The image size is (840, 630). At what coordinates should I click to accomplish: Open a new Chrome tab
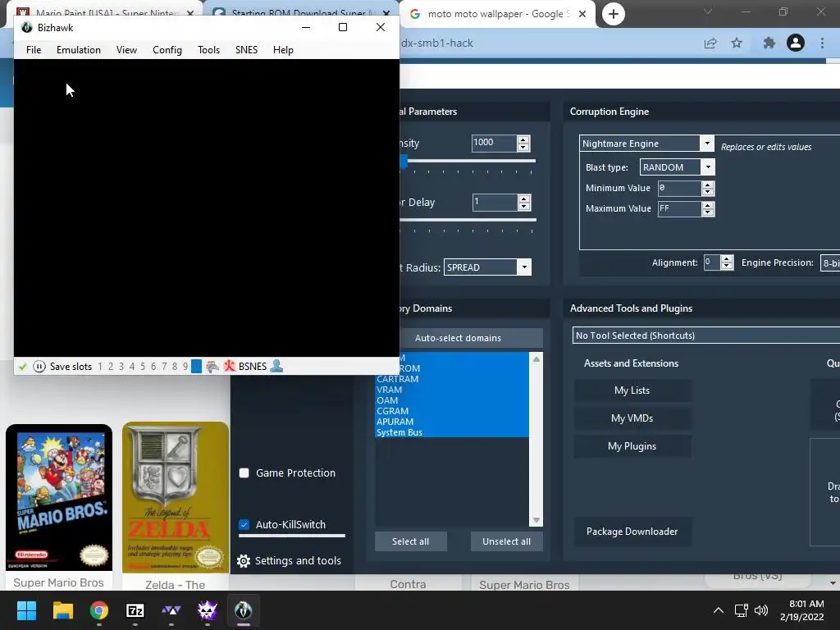(x=614, y=14)
